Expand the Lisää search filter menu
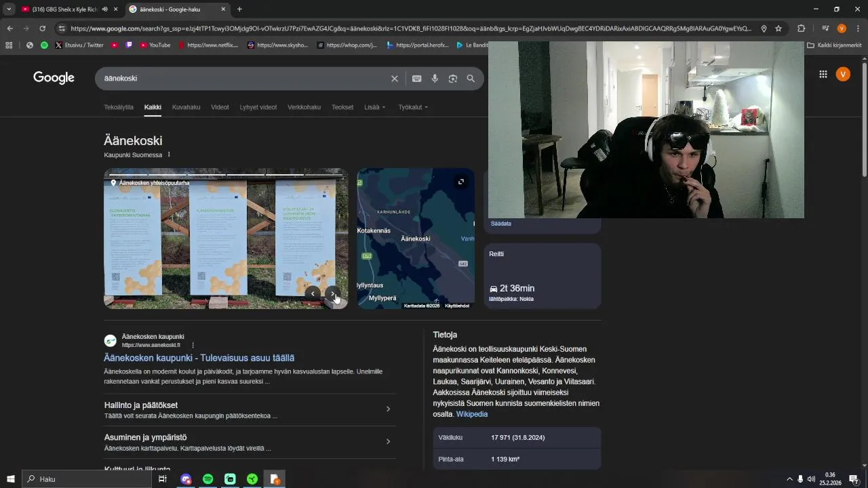 (x=375, y=107)
